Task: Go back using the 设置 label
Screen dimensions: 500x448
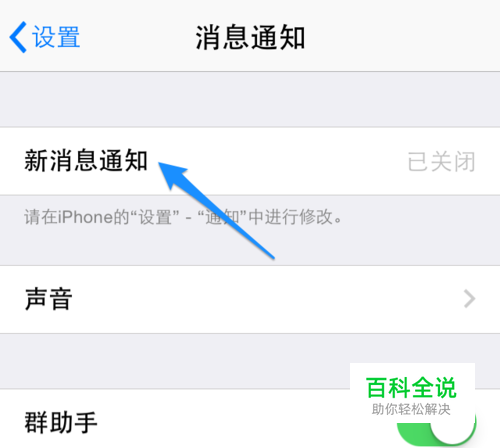Action: [56, 37]
